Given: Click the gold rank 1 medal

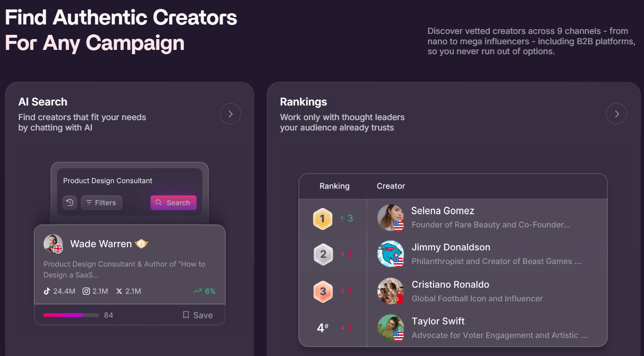Looking at the screenshot, I should pos(322,218).
